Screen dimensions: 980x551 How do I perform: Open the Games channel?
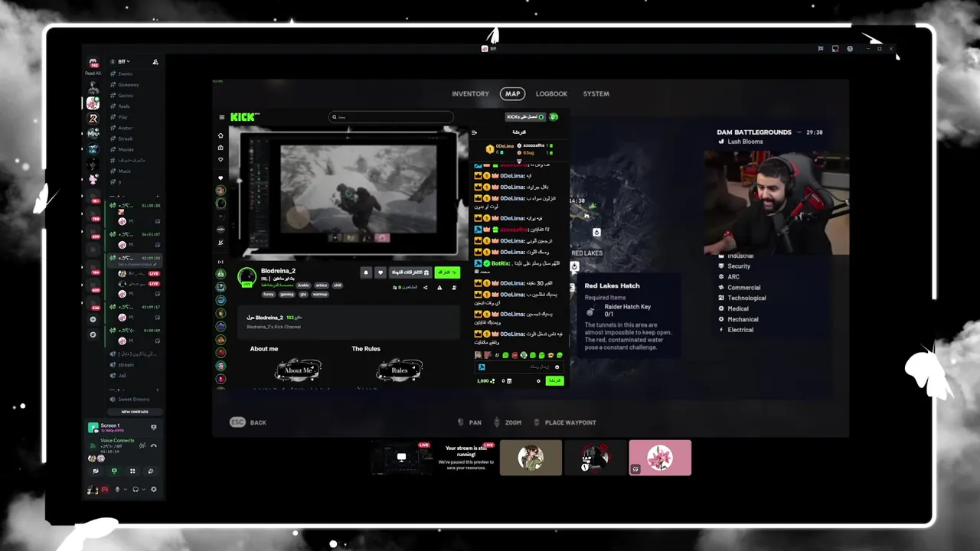125,96
